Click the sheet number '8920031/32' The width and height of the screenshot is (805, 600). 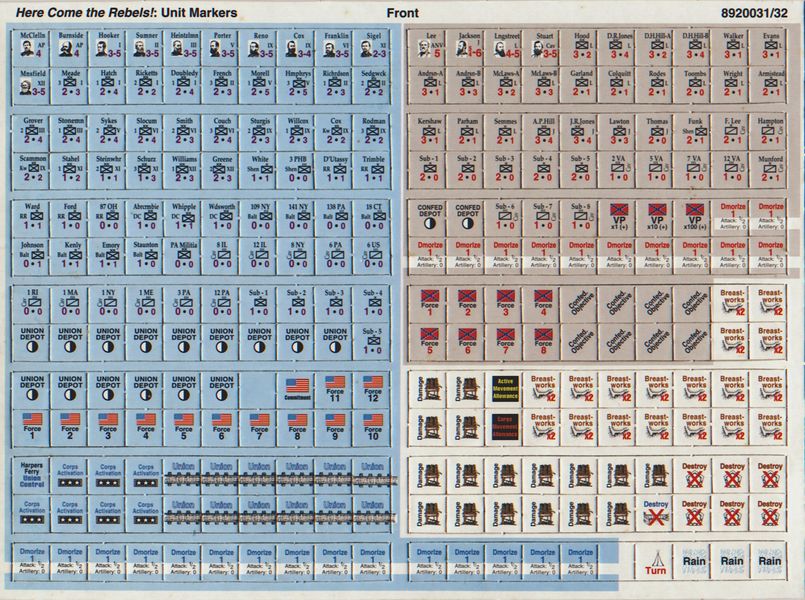tap(754, 13)
